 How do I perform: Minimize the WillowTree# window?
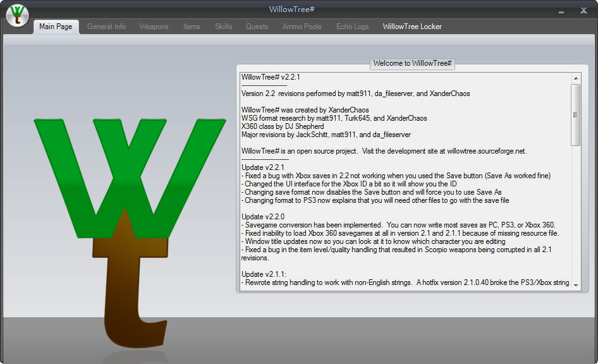561,12
